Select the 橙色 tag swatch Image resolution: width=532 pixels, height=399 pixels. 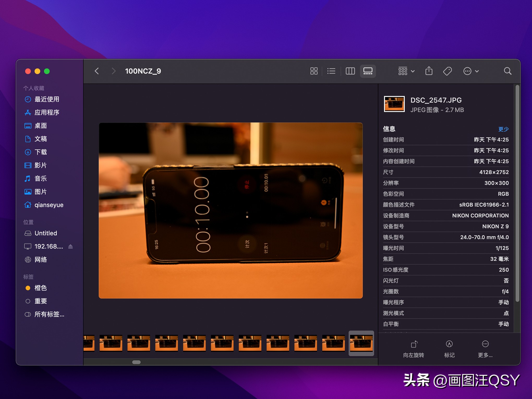coord(28,288)
